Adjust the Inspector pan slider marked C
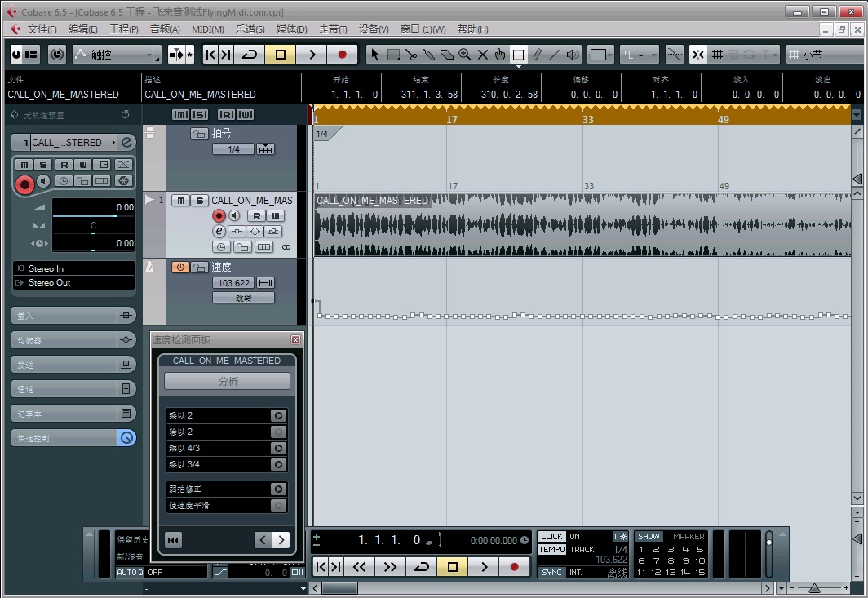Screen dimensions: 868x598 click(93, 233)
